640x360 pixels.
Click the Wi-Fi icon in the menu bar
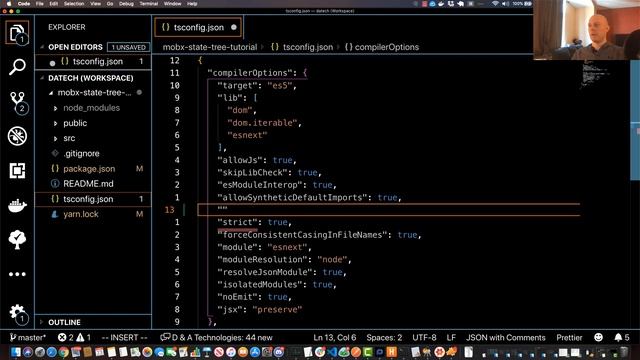[495, 4]
